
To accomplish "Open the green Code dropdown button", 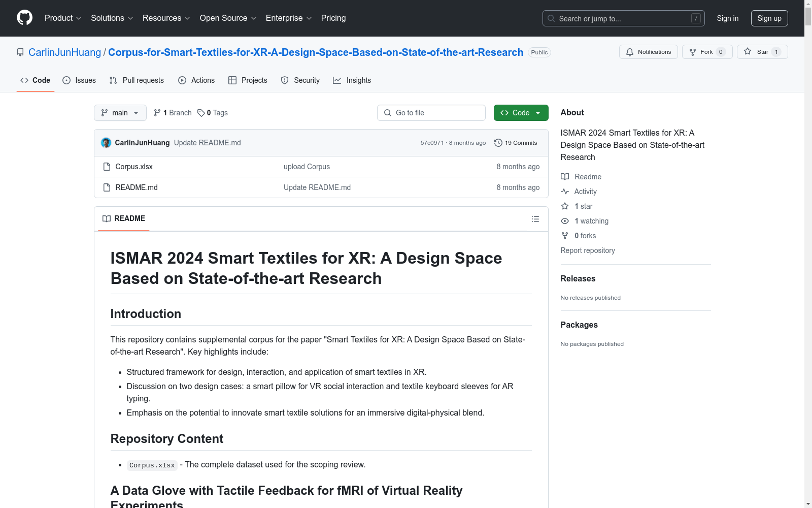I will coord(521,113).
